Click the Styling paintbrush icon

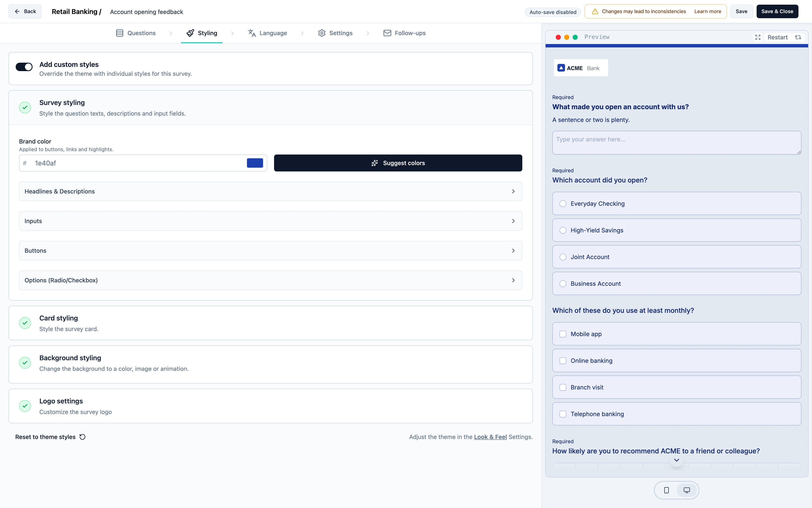coord(190,33)
